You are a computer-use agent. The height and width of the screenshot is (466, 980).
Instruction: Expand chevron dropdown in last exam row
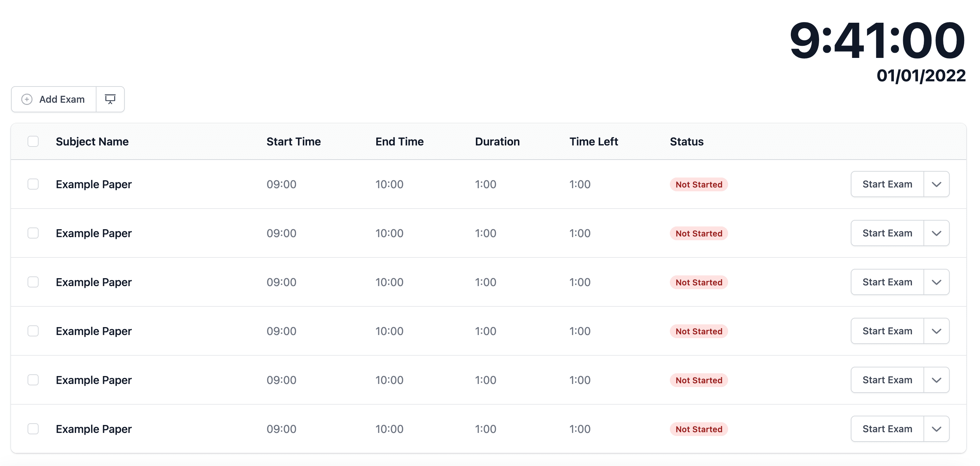[937, 429]
